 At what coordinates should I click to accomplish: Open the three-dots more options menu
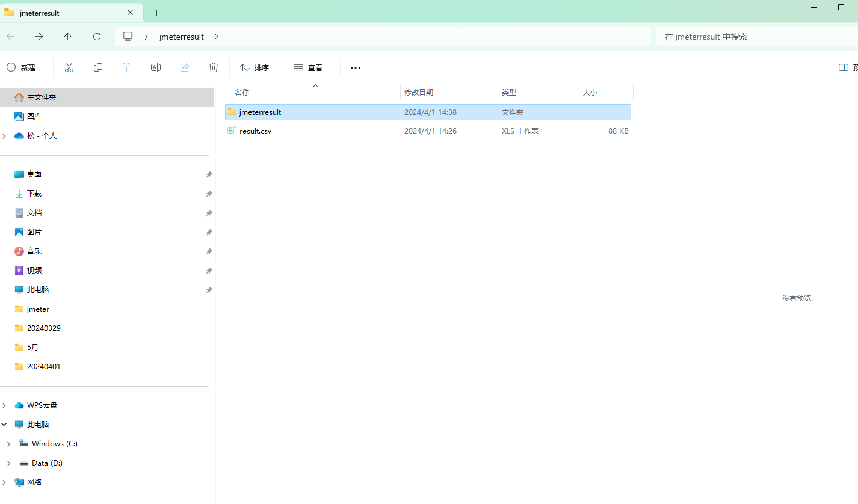(x=356, y=67)
